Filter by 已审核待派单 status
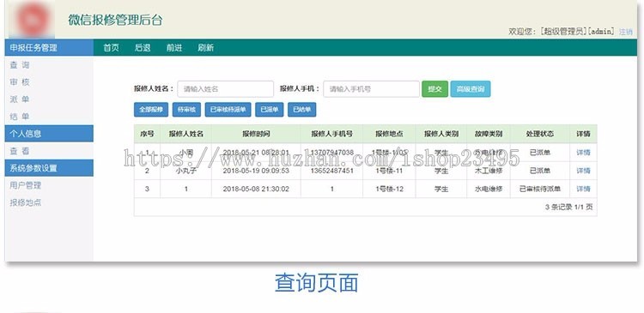Viewport: 644px width, 313px height. 228,110
